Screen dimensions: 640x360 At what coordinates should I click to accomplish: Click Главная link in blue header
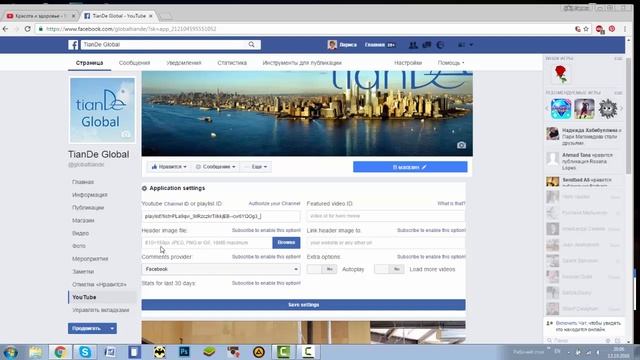(x=374, y=45)
